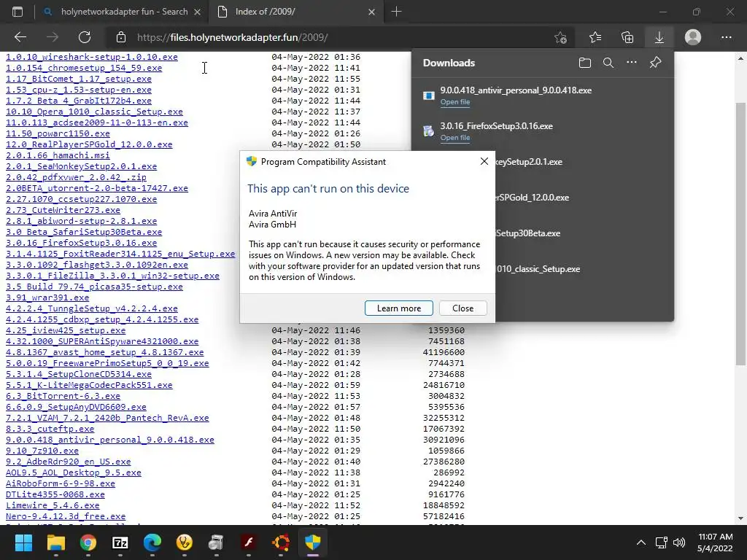Open the browser Settings and more menu

tap(726, 37)
